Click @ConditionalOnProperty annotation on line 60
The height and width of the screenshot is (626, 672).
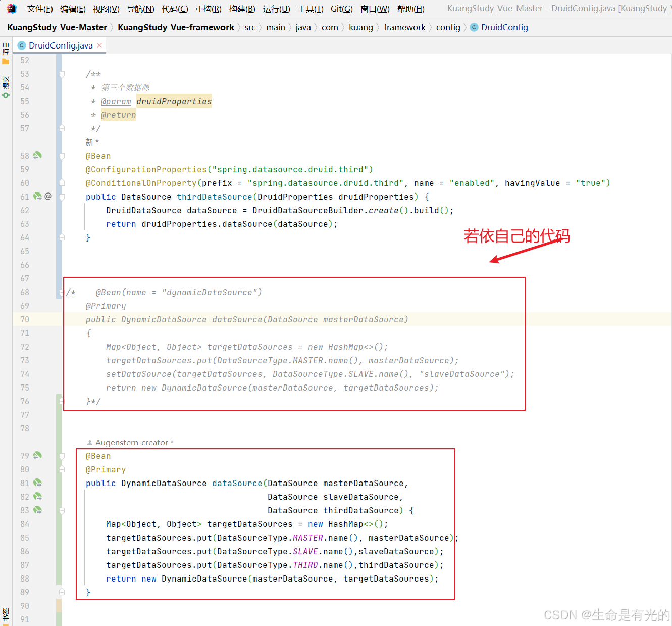tap(141, 183)
